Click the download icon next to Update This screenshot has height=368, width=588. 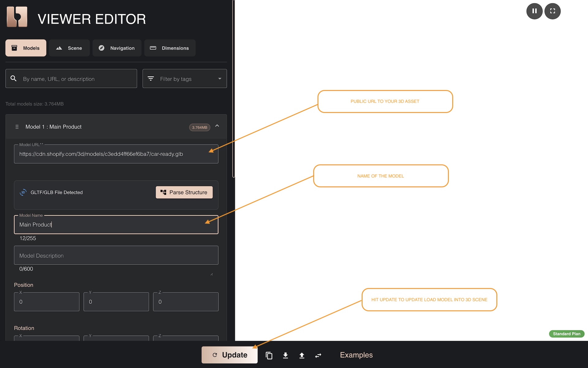pos(285,355)
